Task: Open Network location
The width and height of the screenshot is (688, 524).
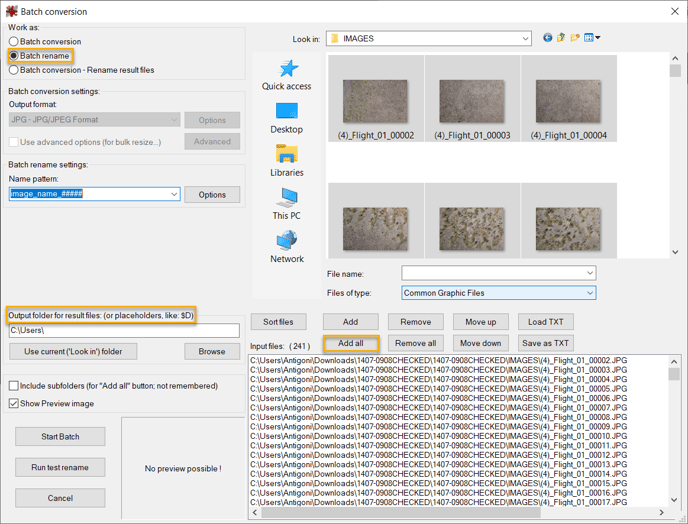Action: [x=287, y=247]
